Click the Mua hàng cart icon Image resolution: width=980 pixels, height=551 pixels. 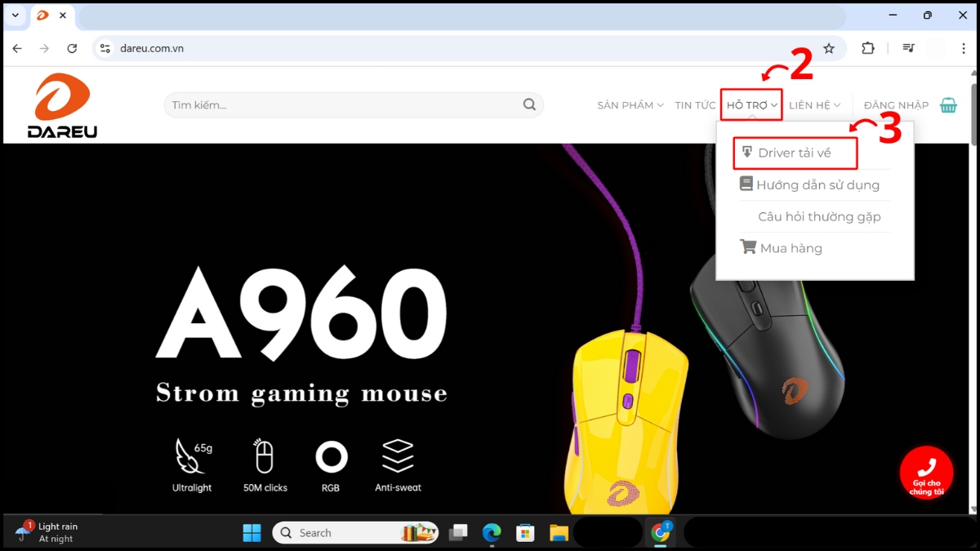click(x=747, y=247)
